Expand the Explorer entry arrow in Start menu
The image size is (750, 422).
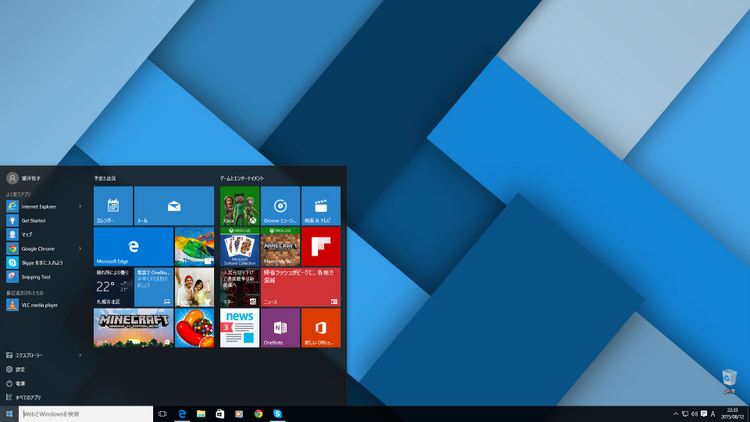point(80,355)
